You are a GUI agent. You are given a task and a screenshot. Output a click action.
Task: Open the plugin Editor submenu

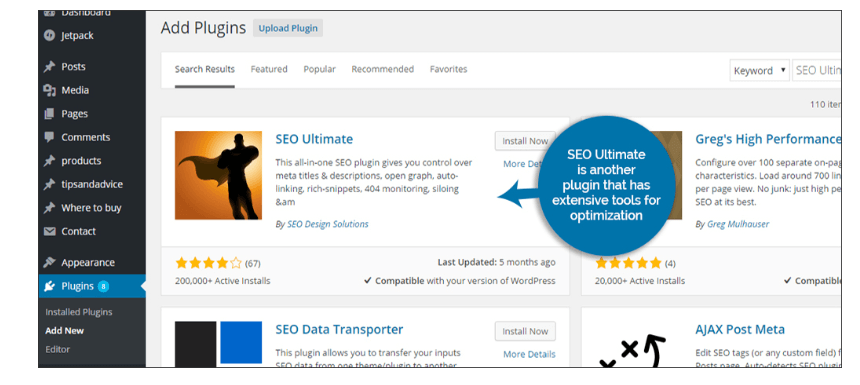click(58, 349)
